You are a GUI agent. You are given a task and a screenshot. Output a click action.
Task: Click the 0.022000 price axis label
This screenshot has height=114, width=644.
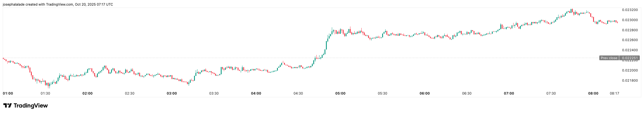(x=630, y=70)
